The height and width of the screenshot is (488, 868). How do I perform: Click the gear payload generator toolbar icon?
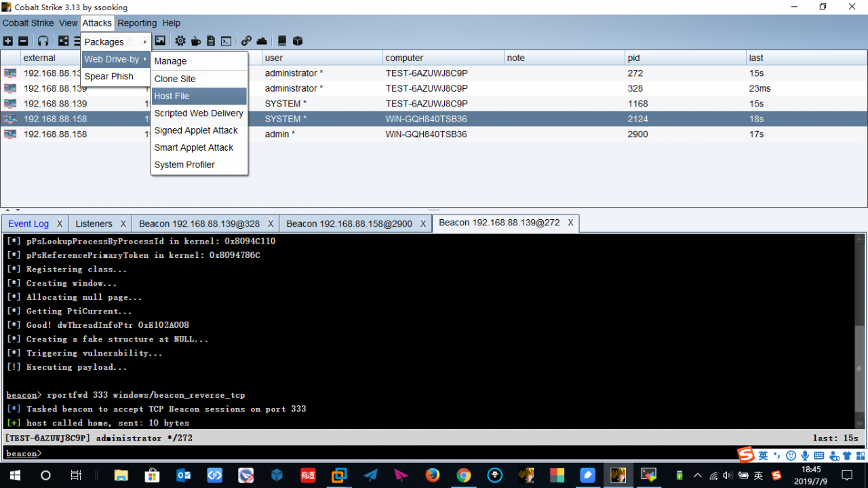click(180, 41)
